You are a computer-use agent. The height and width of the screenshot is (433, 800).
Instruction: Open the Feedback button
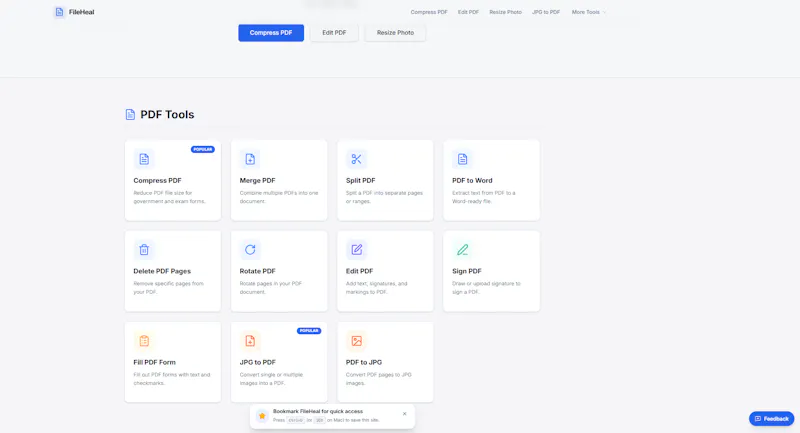tap(771, 419)
